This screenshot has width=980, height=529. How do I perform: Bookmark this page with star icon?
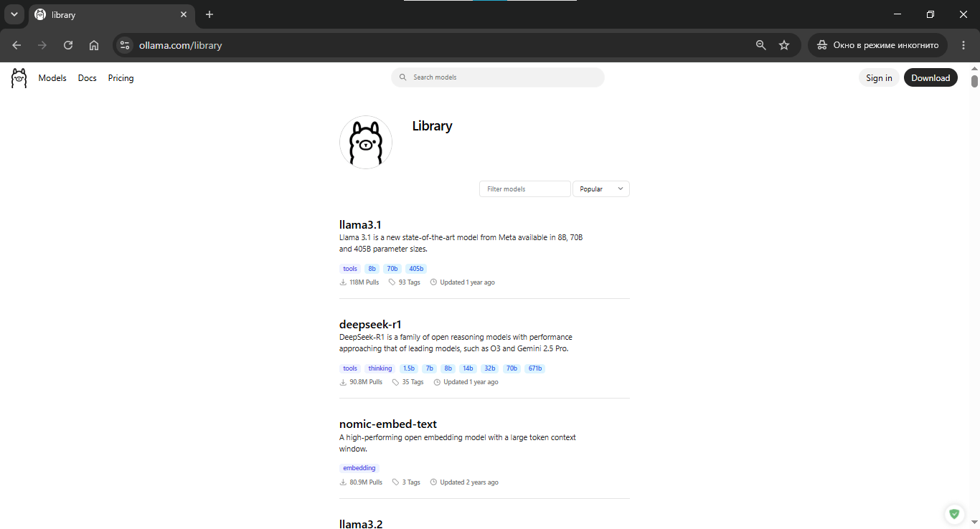click(784, 45)
